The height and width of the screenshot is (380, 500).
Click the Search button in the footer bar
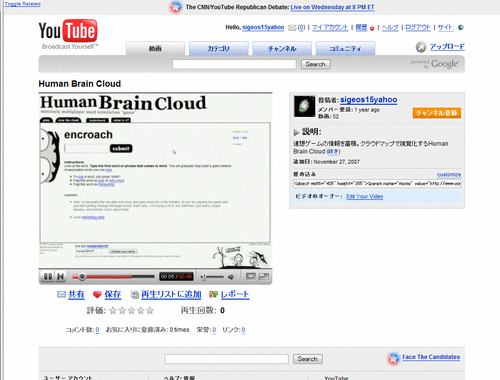pos(308,359)
